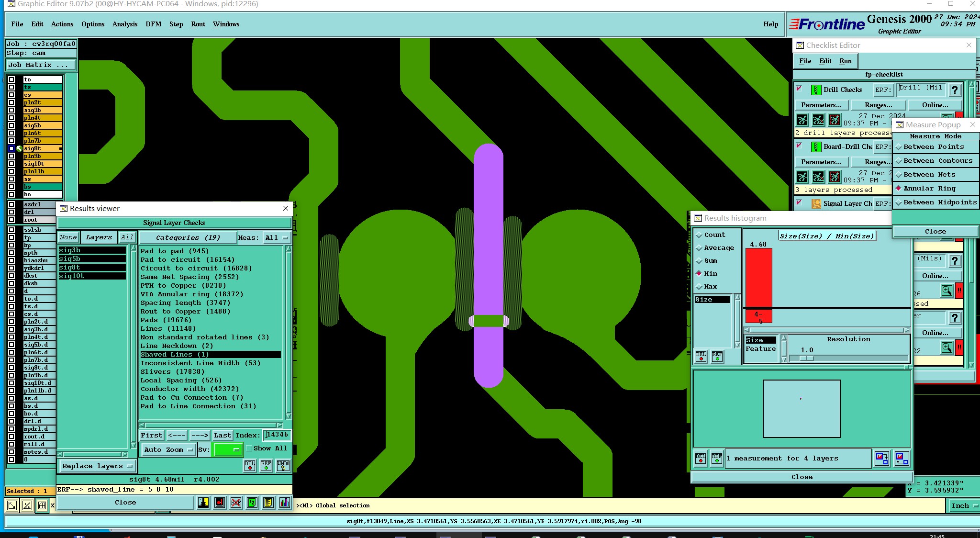980x538 pixels.
Task: Click the yellow notes icon beside Close
Action: pos(268,503)
